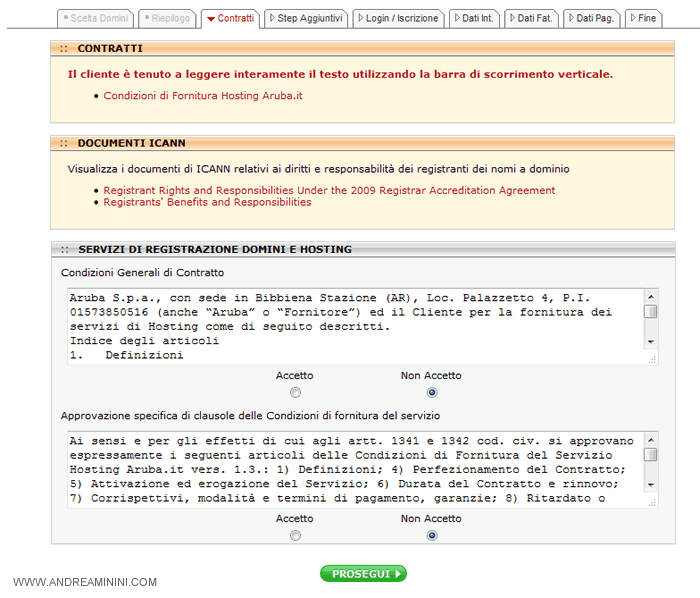
Task: Select Non Accetto for Approvazione specifica di clausole
Action: (x=432, y=536)
